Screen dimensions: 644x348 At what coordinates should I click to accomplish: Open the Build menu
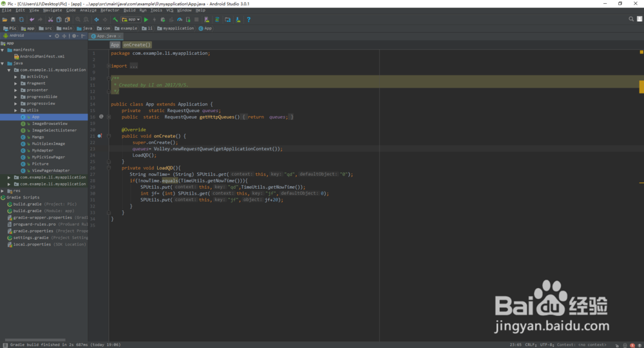[x=129, y=10]
